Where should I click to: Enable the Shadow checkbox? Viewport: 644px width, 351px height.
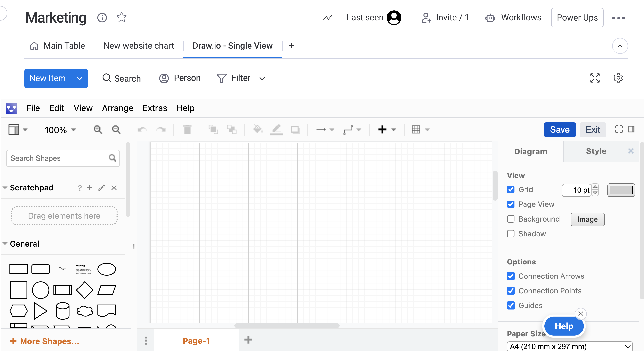click(x=511, y=234)
